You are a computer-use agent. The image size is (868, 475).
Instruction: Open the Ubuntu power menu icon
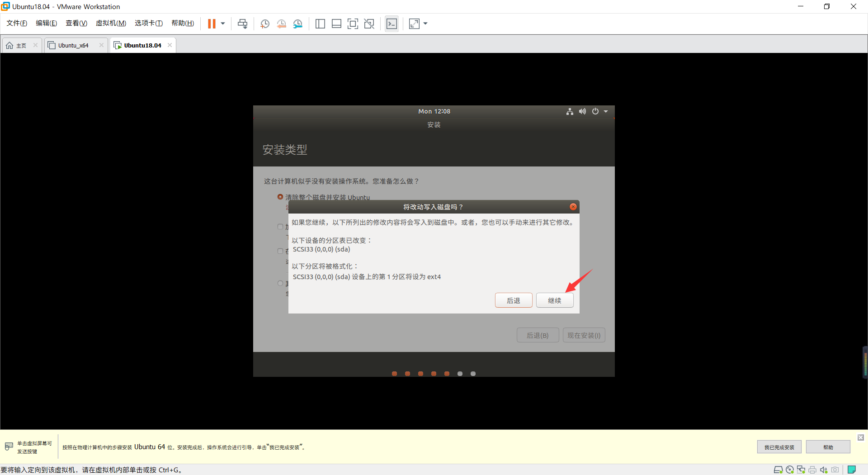point(595,111)
